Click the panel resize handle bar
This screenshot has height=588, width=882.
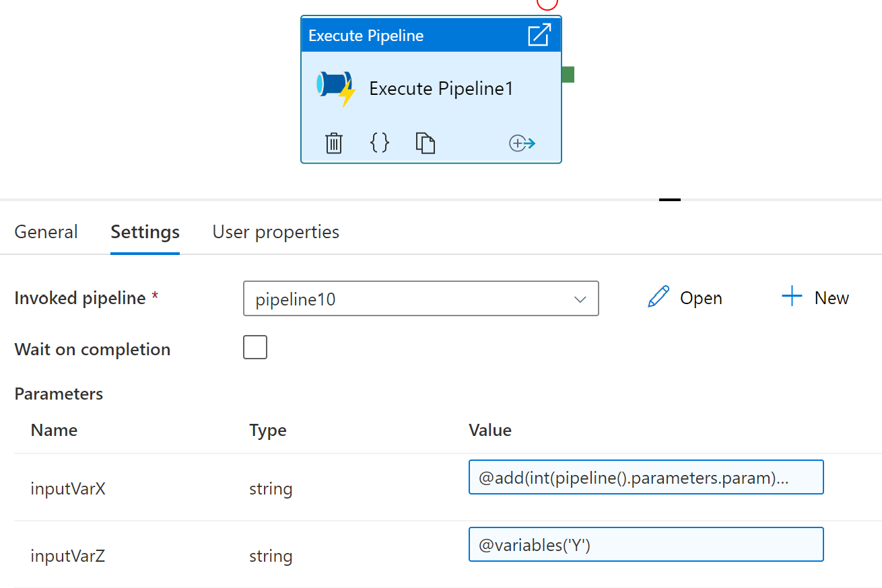(x=670, y=200)
